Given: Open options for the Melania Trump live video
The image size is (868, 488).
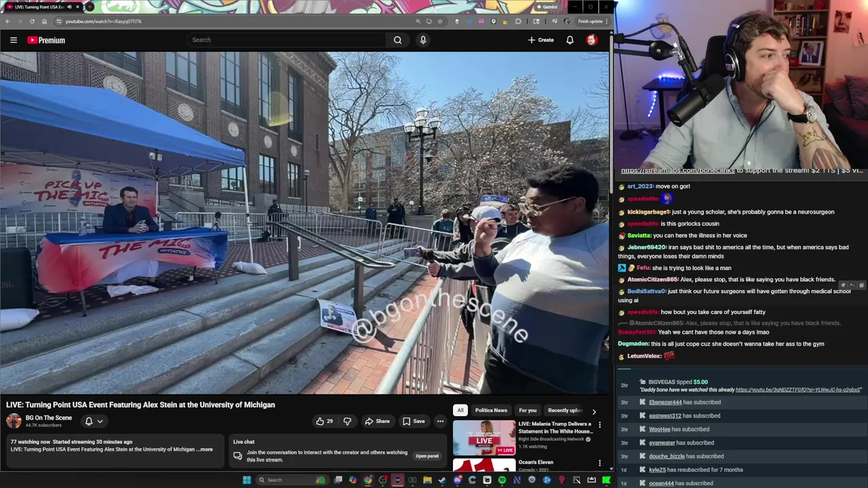Looking at the screenshot, I should [x=599, y=425].
